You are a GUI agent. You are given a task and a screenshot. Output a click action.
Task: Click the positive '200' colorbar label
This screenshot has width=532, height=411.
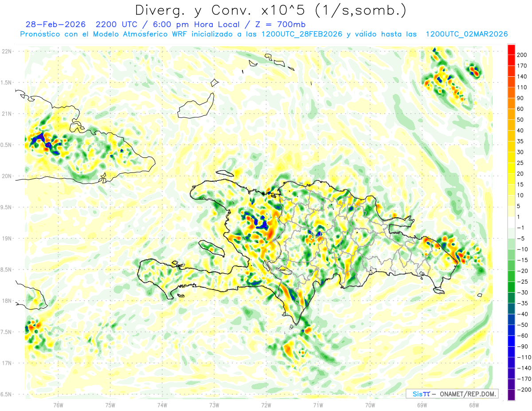pyautogui.click(x=522, y=55)
